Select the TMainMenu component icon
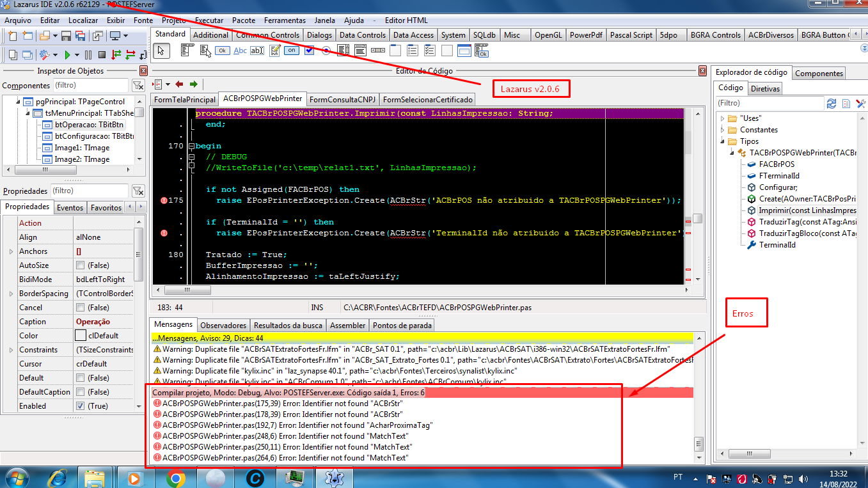This screenshot has height=488, width=868. click(x=187, y=51)
